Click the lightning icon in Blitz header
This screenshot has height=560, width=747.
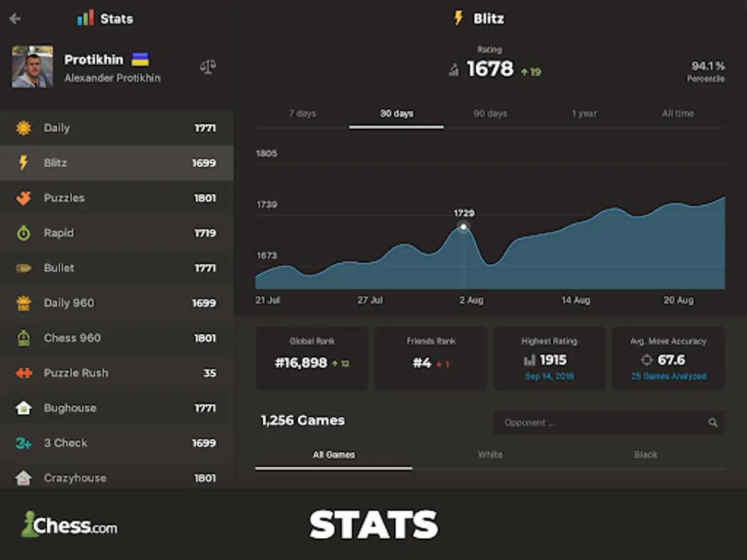coord(459,18)
